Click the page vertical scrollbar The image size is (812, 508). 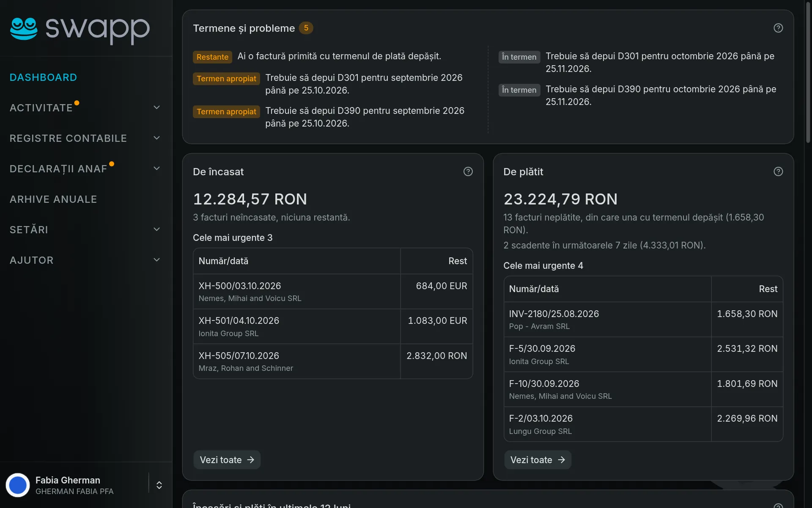[x=808, y=72]
